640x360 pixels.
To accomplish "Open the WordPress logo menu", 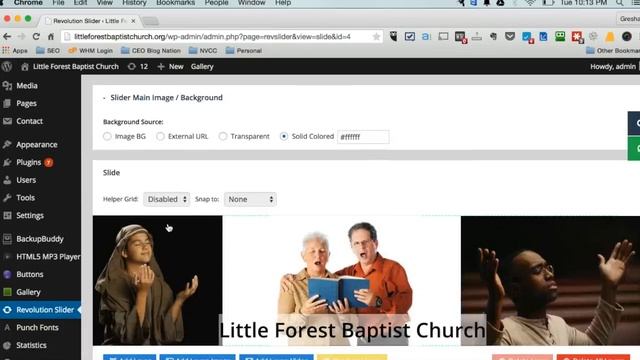I will (7, 67).
